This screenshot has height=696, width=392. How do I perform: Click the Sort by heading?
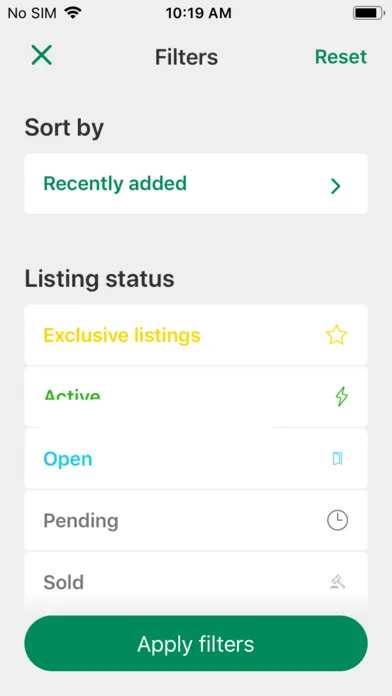pyautogui.click(x=64, y=128)
